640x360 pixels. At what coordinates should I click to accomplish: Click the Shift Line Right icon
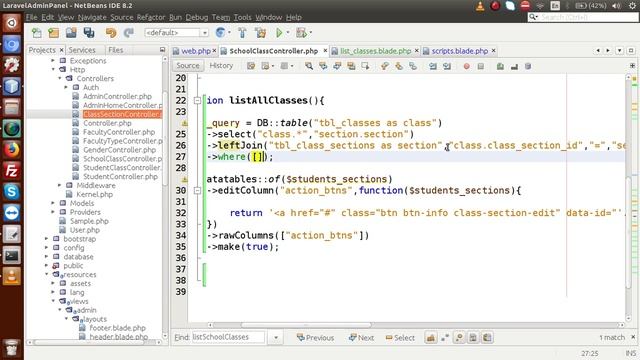447,66
